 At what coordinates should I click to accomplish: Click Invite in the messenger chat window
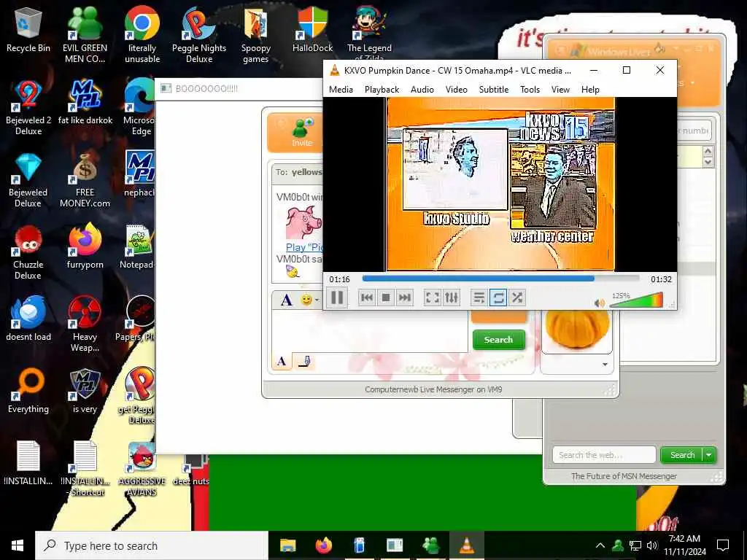[x=302, y=133]
